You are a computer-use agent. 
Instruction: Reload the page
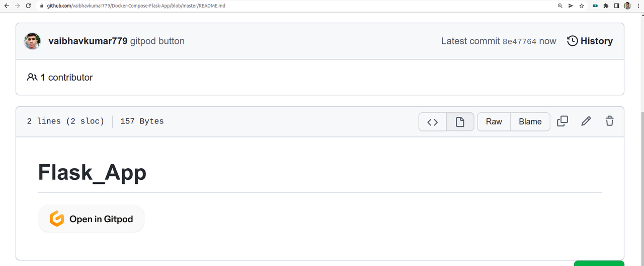pyautogui.click(x=29, y=6)
